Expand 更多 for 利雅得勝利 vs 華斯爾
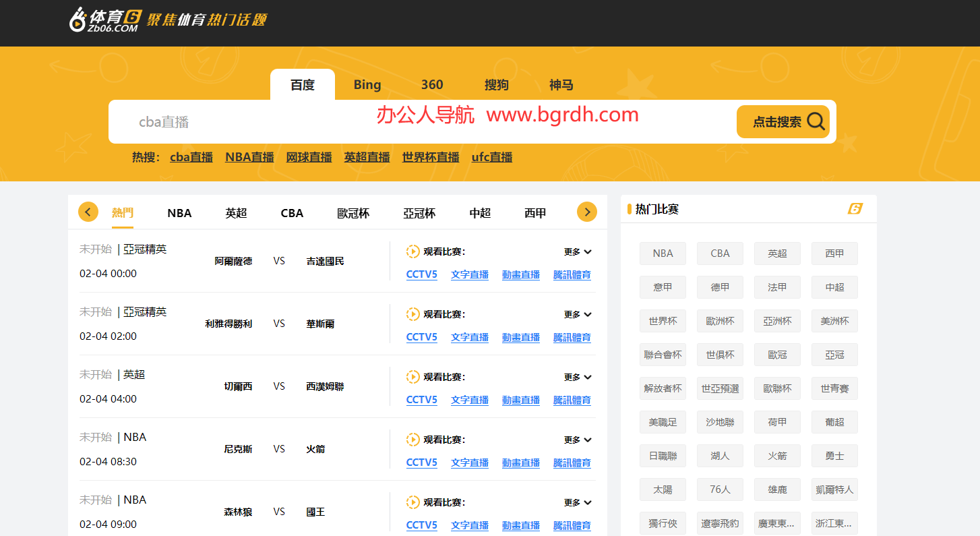980x536 pixels. [x=578, y=314]
